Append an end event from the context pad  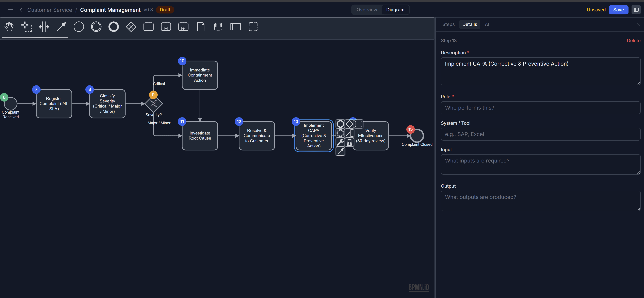point(340,124)
